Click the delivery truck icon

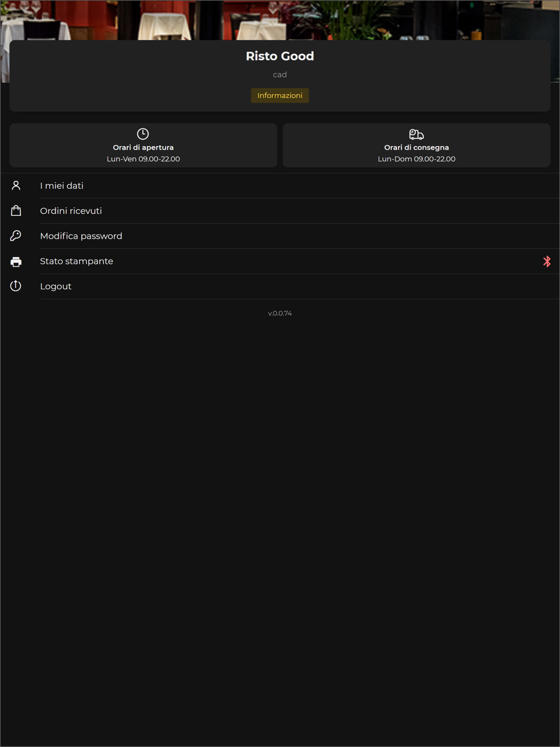tap(417, 134)
